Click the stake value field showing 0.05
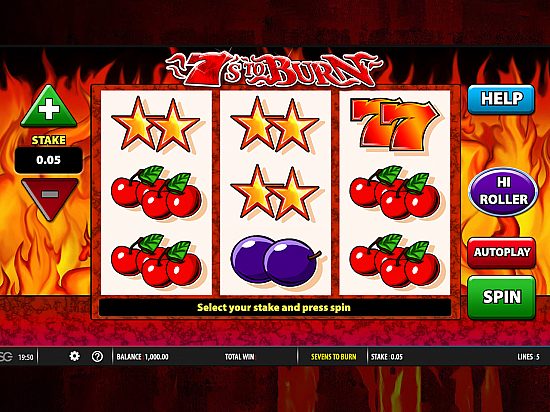 tap(49, 160)
